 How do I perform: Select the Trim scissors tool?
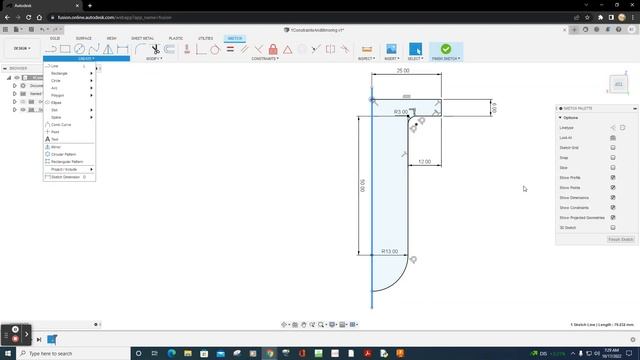coord(155,49)
